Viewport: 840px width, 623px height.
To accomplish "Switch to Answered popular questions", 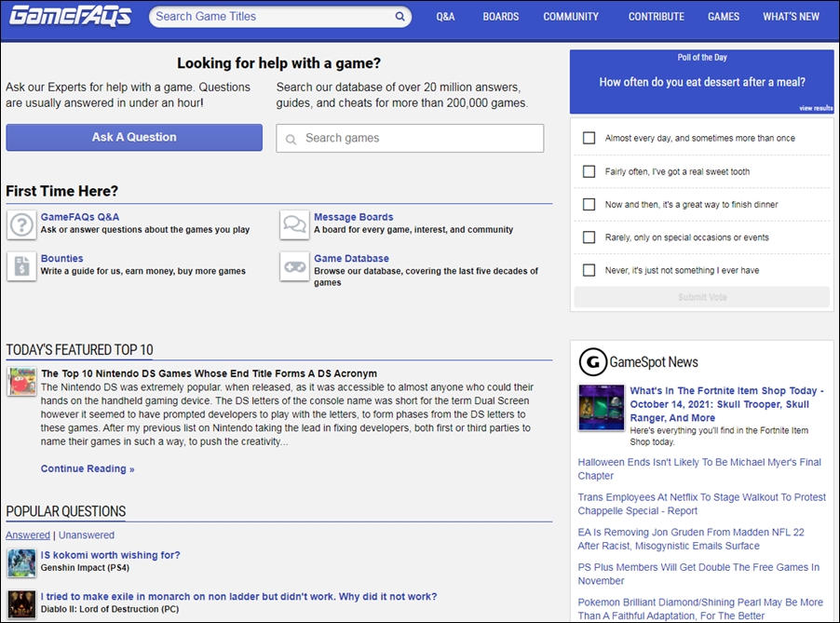I will point(28,535).
